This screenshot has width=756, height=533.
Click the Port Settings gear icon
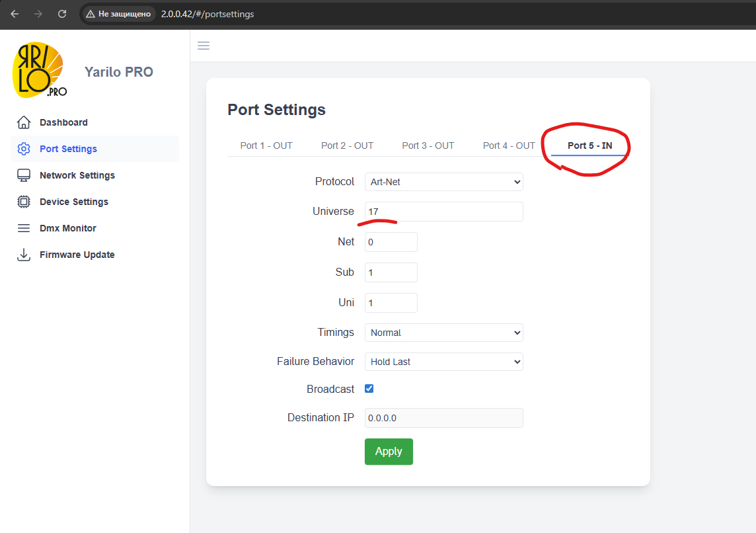(x=24, y=149)
